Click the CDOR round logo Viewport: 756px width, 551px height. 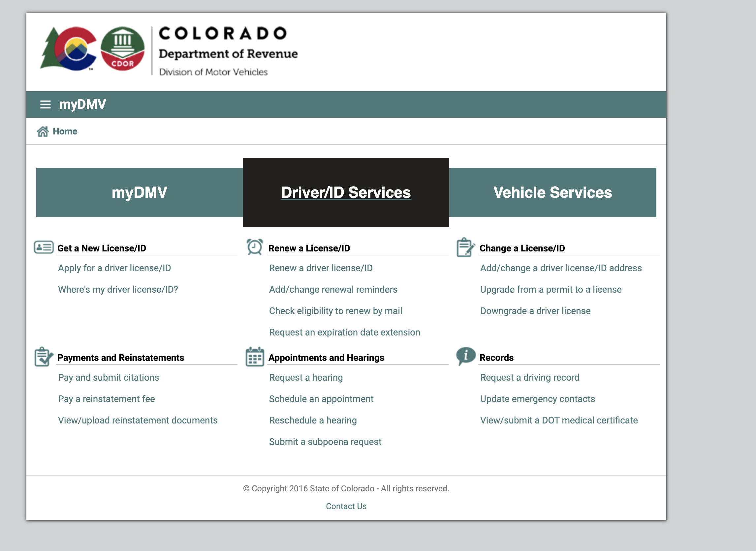pos(122,49)
